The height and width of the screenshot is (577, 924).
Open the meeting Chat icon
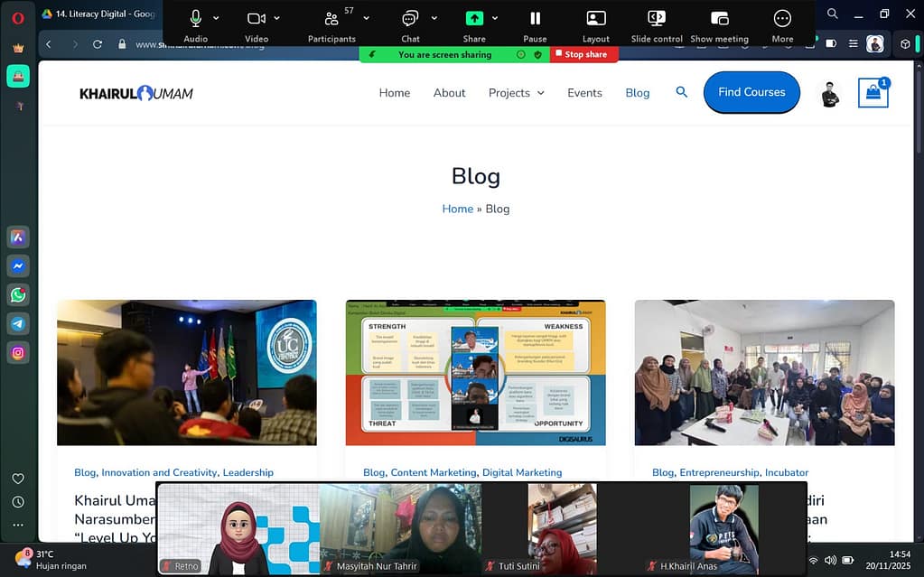click(x=409, y=18)
